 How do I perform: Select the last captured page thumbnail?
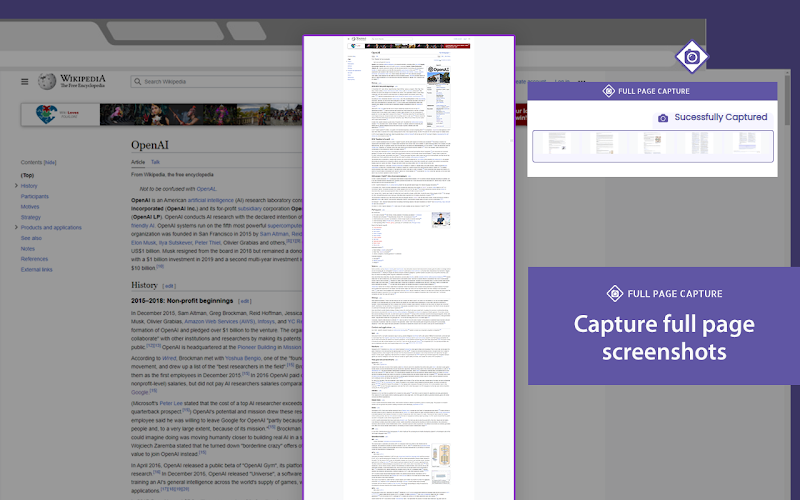pos(747,143)
